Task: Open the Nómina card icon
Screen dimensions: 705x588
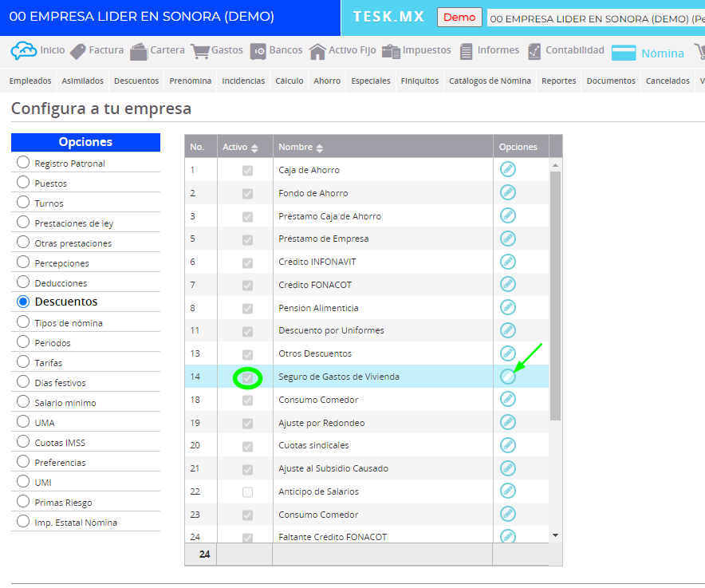Action: 624,53
